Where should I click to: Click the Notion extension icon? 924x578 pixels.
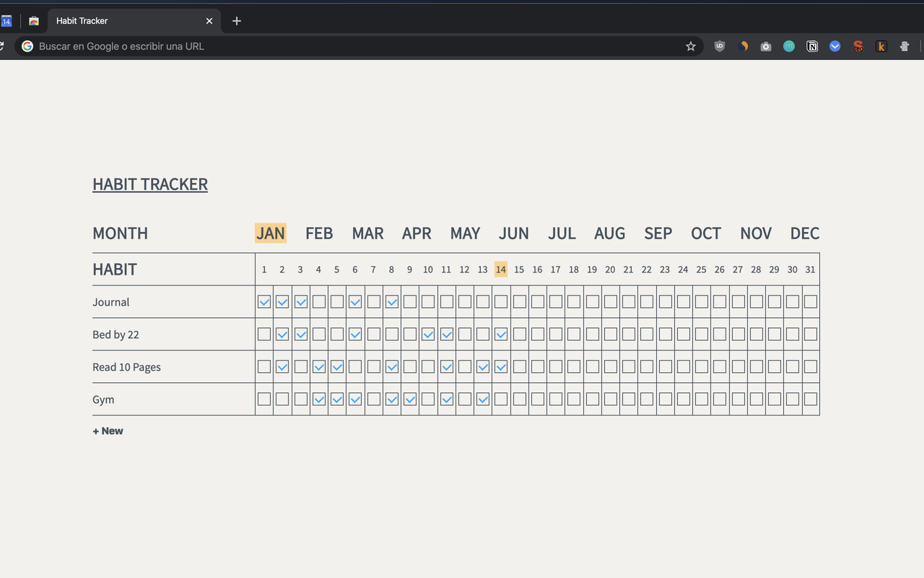tap(812, 46)
